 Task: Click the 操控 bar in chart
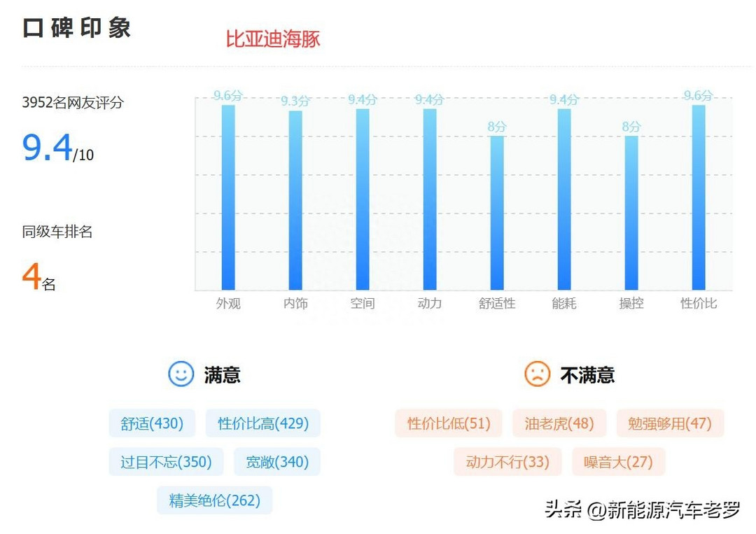pos(631,213)
